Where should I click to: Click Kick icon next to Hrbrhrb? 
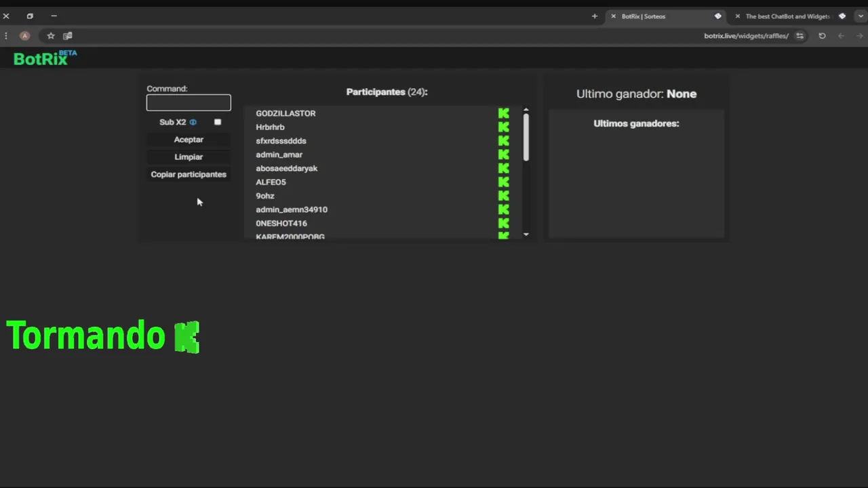tap(503, 127)
